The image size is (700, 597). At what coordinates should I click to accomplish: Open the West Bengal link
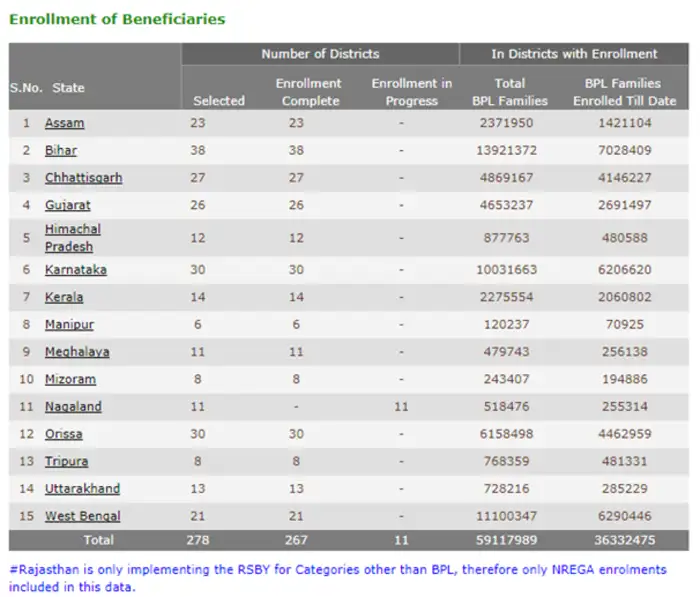tap(82, 516)
